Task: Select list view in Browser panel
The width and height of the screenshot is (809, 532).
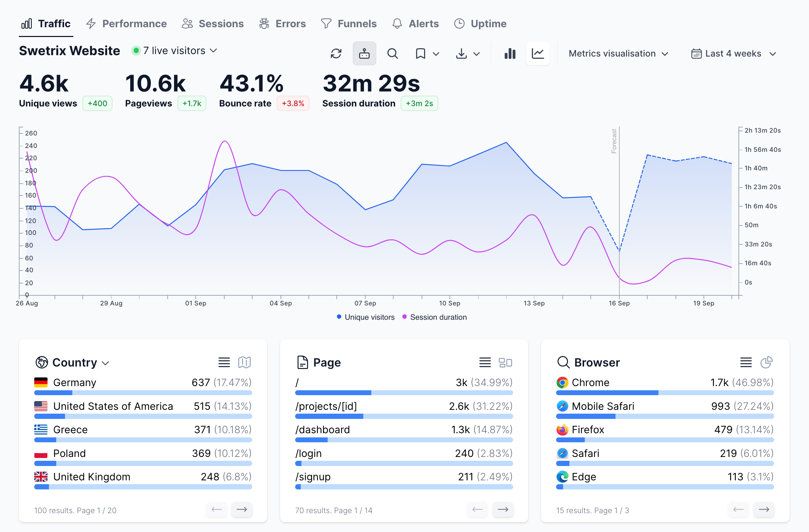Action: pyautogui.click(x=746, y=362)
